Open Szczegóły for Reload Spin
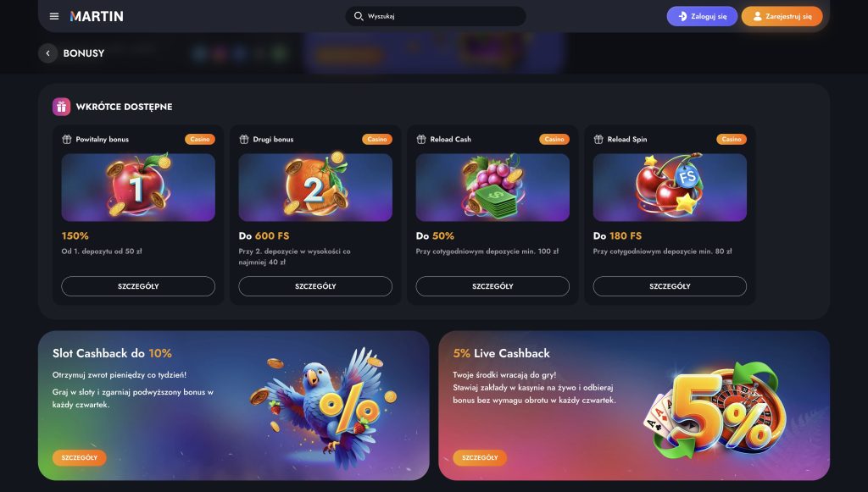The width and height of the screenshot is (868, 492). pyautogui.click(x=670, y=286)
